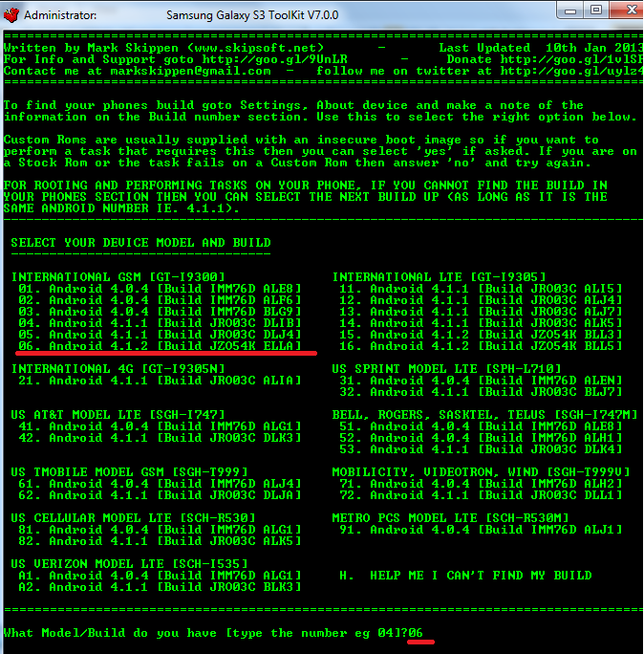This screenshot has height=654, width=644.
Task: Click the BELL, ROGERS, SASKTEL, TELUS heading
Action: point(484,415)
